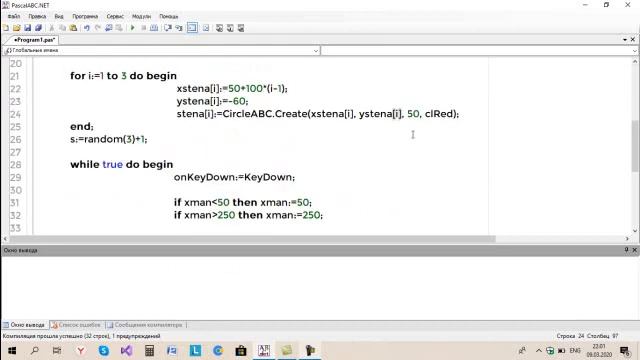Click the PascalABC.NET taskbar icon
This screenshot has height=360, width=640.
click(x=264, y=351)
